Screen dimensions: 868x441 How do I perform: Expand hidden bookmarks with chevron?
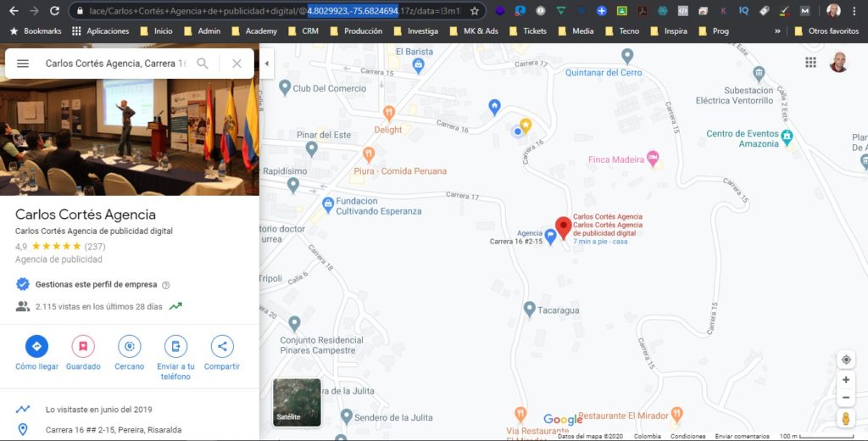[777, 31]
